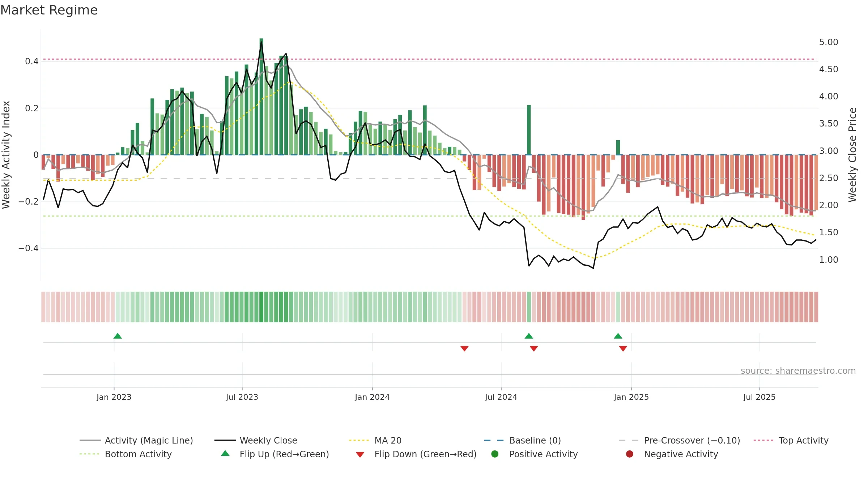This screenshot has height=488, width=868.
Task: Click the Pre-Crossover (−0.10) legend label
Action: pos(692,440)
